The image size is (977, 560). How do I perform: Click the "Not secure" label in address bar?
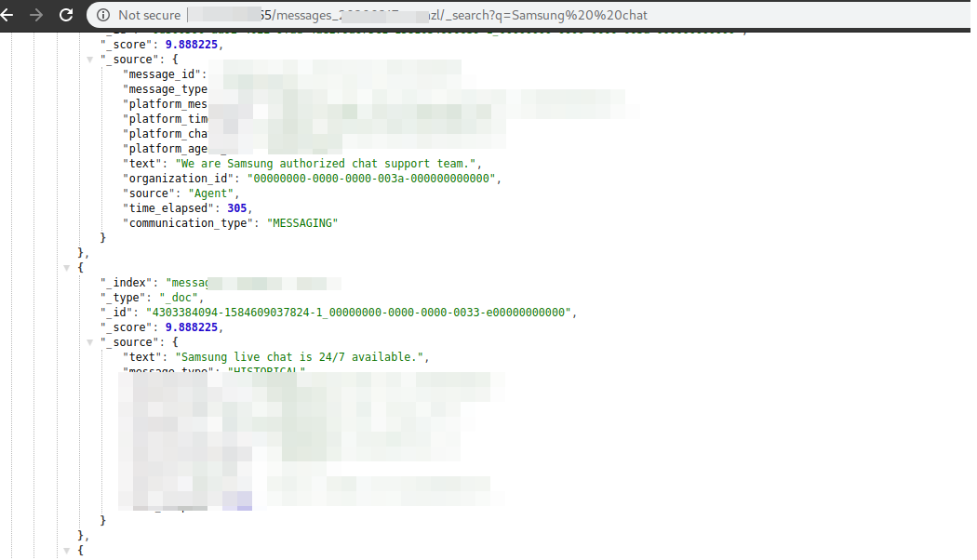click(150, 15)
